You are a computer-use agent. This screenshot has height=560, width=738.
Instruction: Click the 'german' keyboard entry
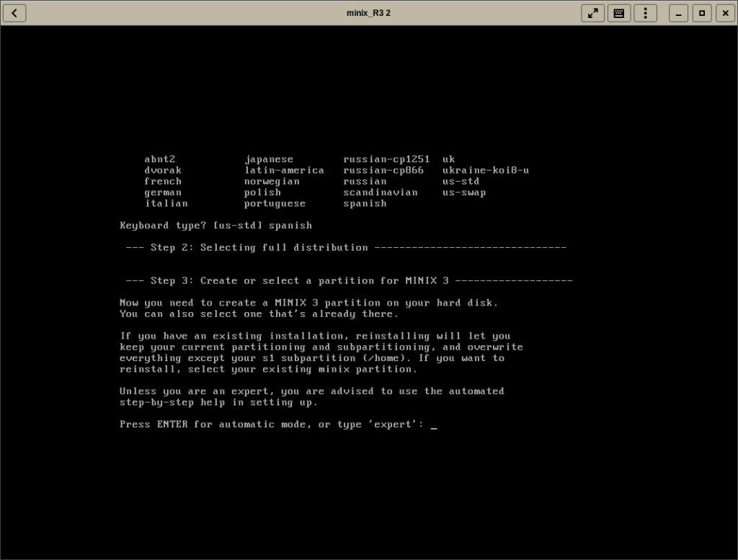click(x=163, y=192)
